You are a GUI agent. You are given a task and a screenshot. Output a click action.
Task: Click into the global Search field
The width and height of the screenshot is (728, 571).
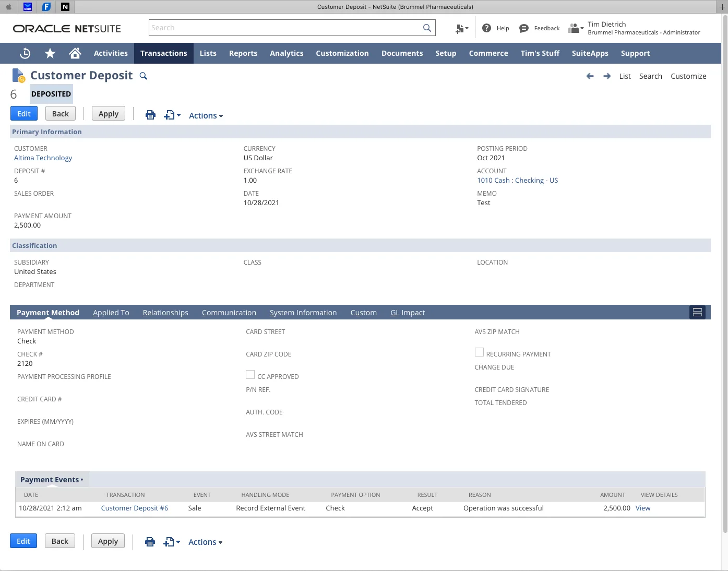(x=286, y=28)
